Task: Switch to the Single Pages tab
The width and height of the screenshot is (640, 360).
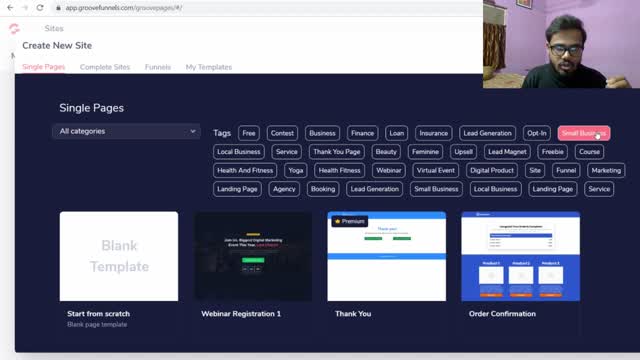Action: 43,67
